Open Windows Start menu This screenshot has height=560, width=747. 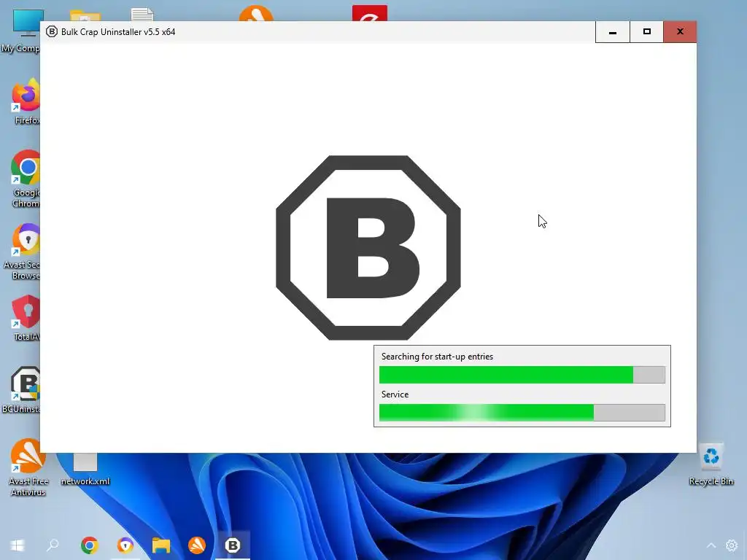(x=18, y=545)
